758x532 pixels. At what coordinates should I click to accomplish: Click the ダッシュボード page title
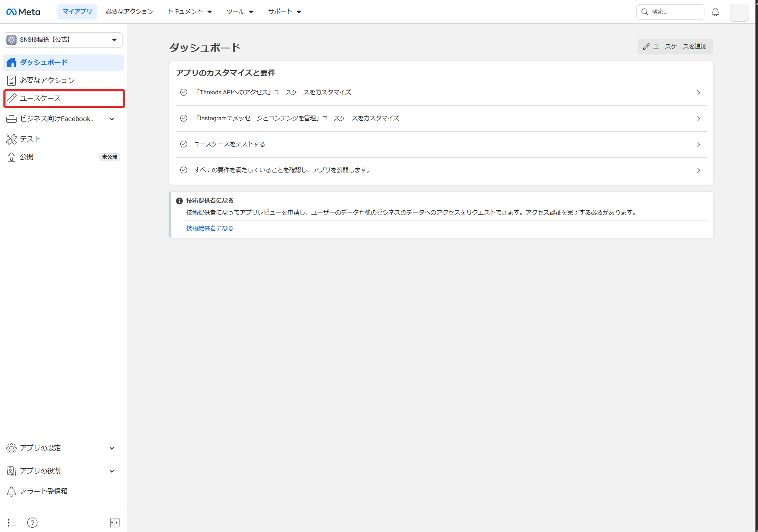coord(205,48)
